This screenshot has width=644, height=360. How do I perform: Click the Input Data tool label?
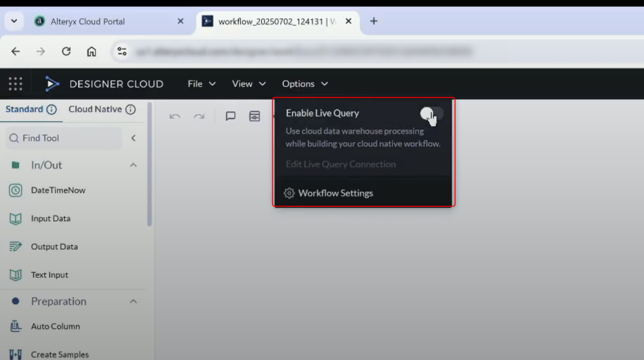51,219
